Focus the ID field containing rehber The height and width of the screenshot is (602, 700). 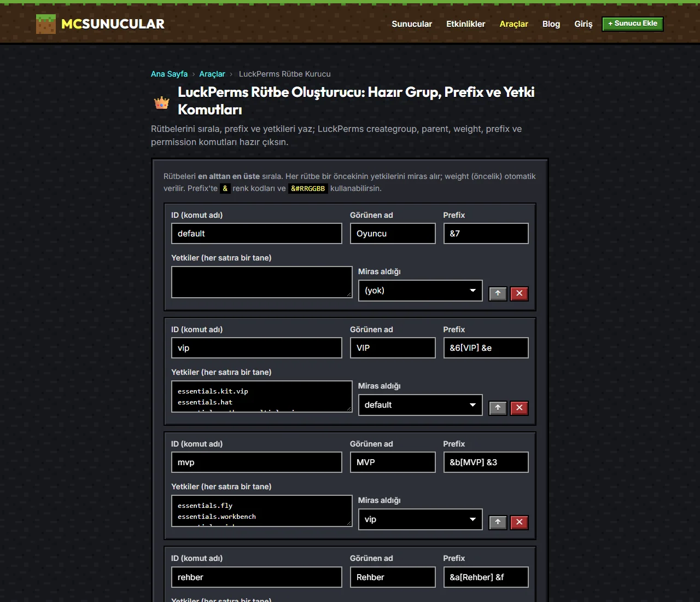click(x=256, y=577)
